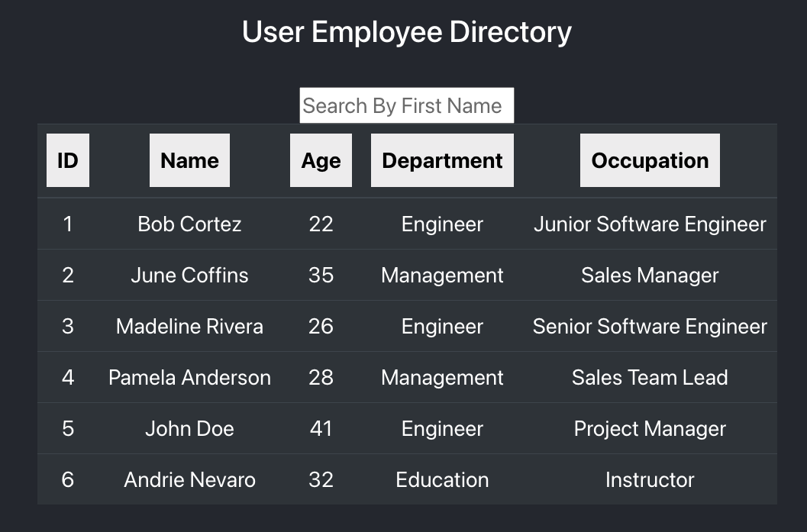Click ID 2 in June Coffins row

[68, 276]
